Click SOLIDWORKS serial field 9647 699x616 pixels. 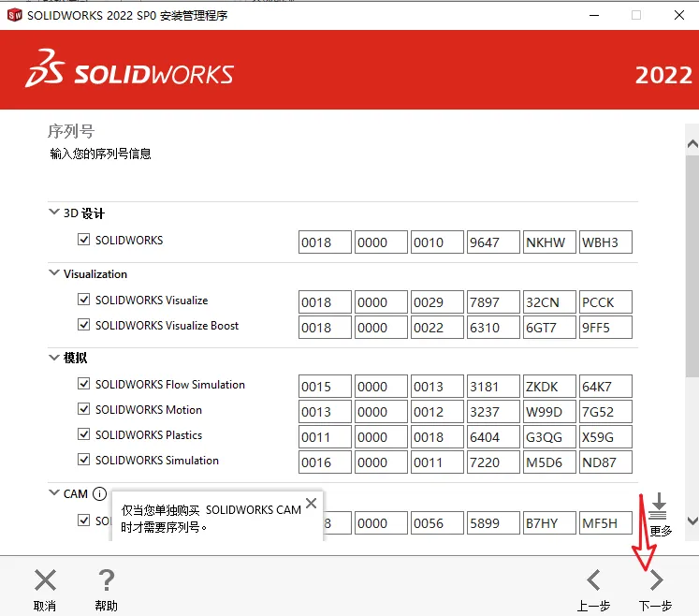[x=493, y=242]
